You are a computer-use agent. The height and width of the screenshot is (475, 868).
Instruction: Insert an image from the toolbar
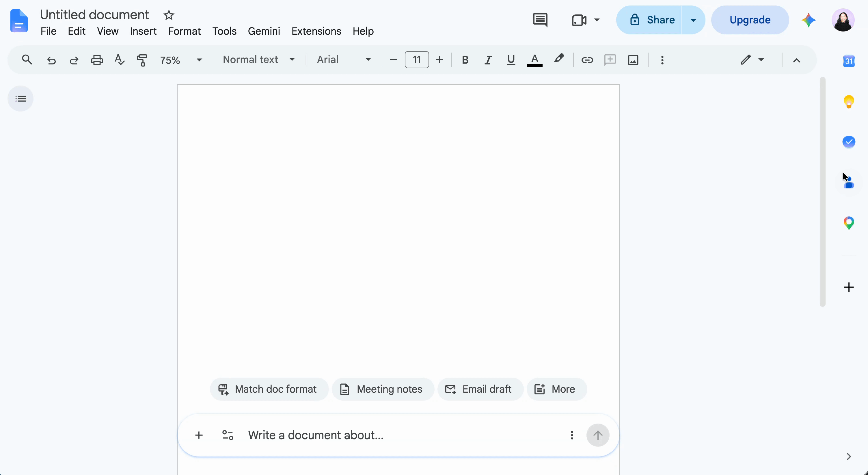click(x=633, y=60)
